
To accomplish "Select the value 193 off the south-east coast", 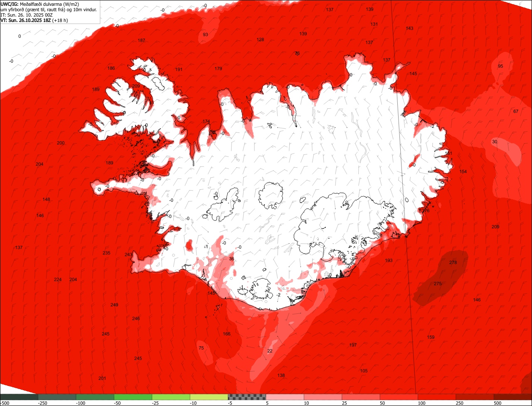I will click(x=389, y=260).
